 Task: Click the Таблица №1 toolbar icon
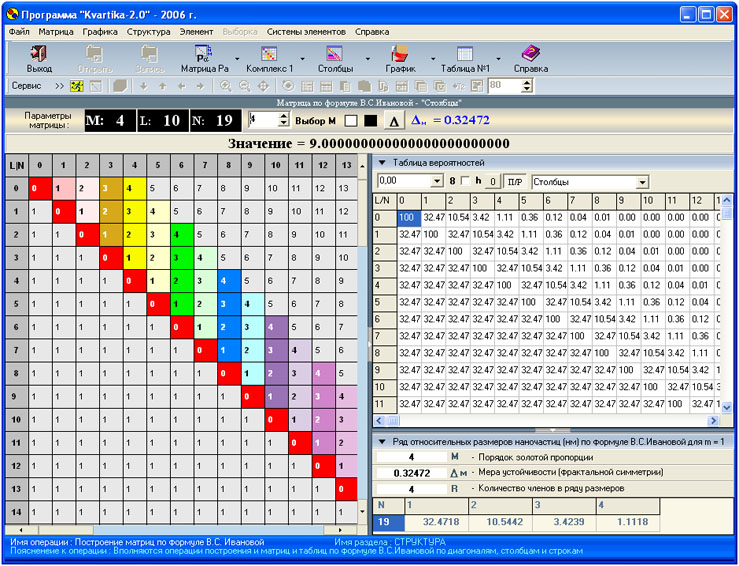point(465,54)
